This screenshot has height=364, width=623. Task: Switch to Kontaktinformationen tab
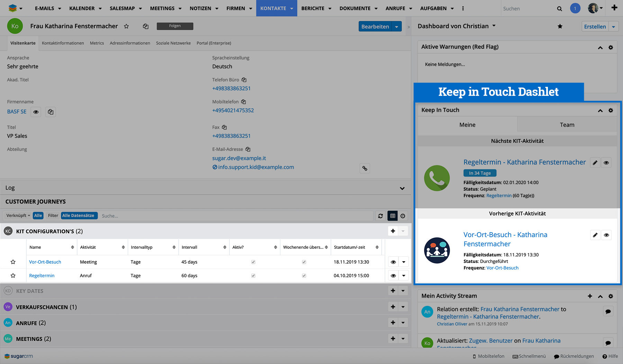[x=63, y=43]
